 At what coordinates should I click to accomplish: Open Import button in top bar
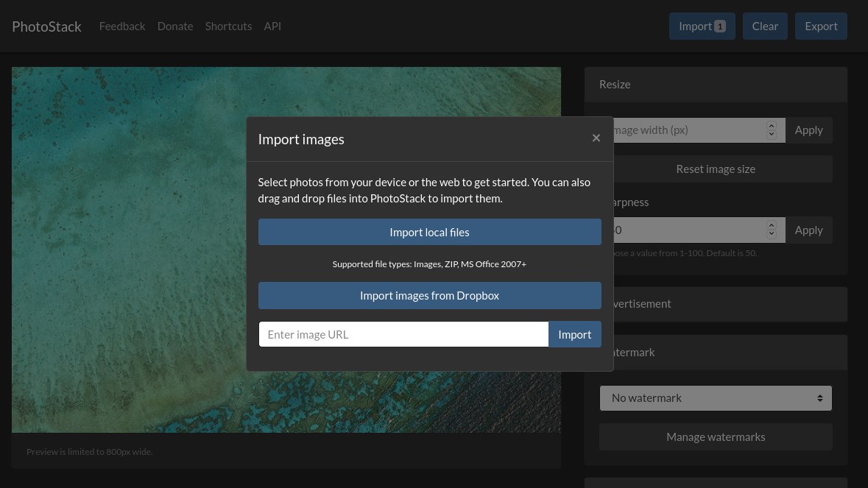(x=702, y=26)
